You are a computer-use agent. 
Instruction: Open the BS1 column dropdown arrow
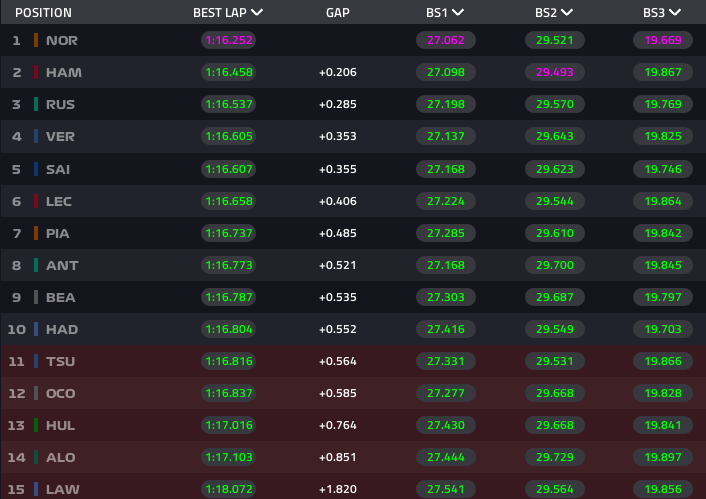458,13
